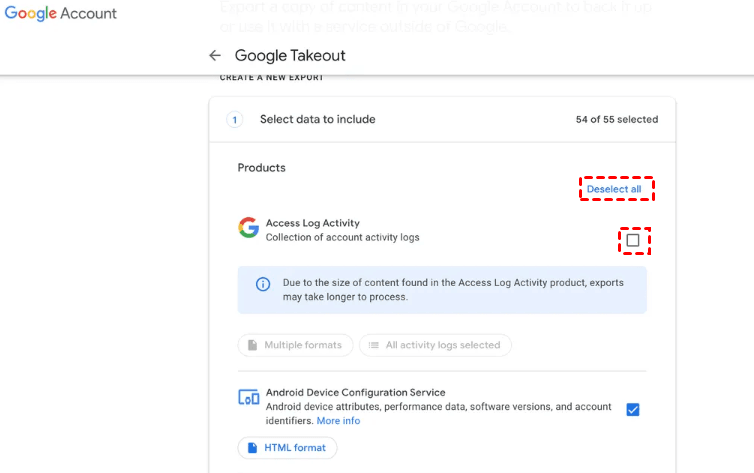Open the More info link

tap(338, 421)
